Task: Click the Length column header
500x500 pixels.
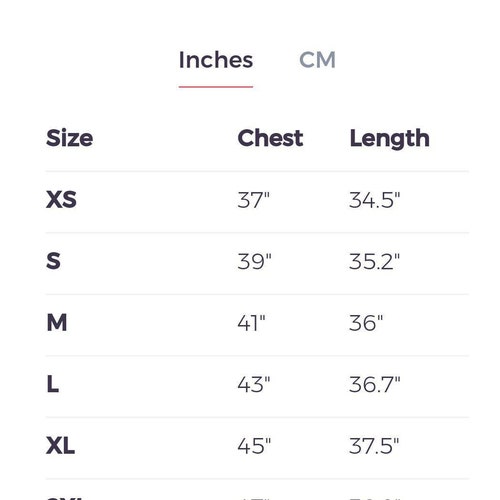Action: tap(389, 139)
